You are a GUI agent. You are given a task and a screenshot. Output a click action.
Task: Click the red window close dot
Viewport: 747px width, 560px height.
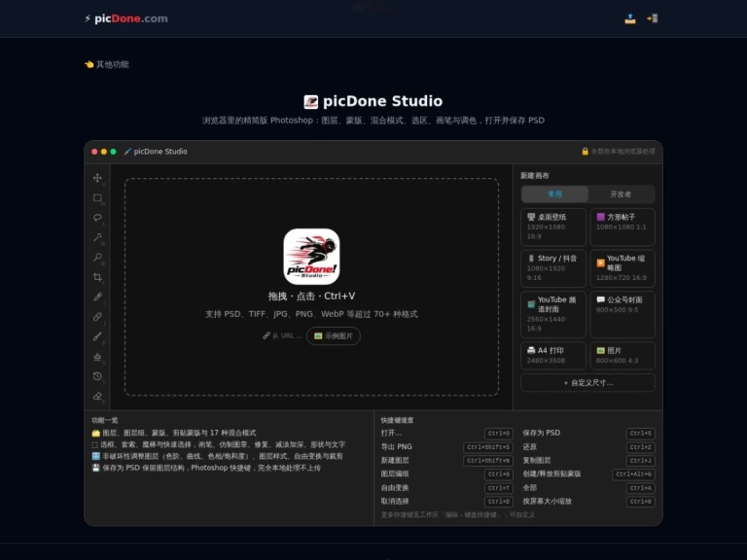[94, 152]
